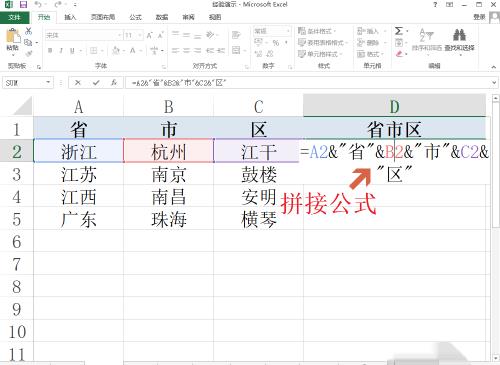Screen dimensions: 500x365
Task: Toggle middle vertical alignment
Action: tap(186, 35)
